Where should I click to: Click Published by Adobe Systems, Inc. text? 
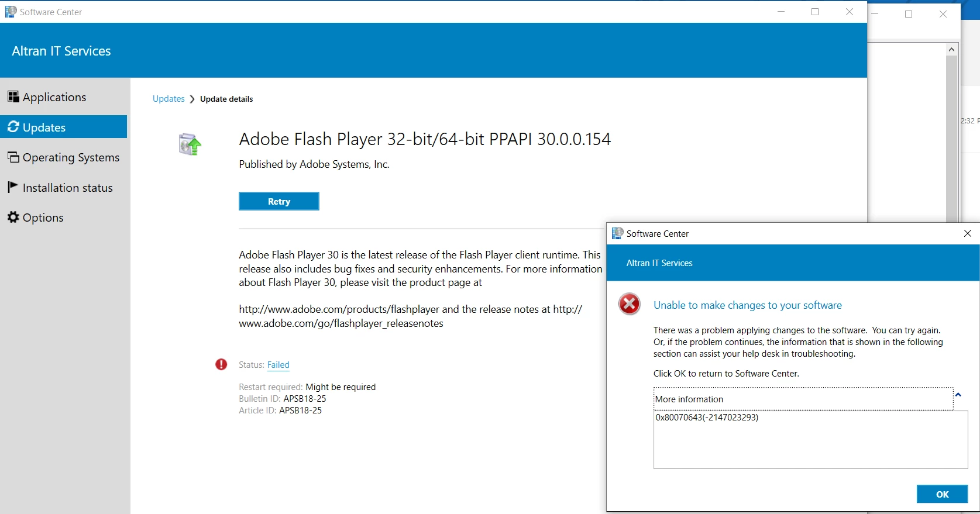(314, 164)
